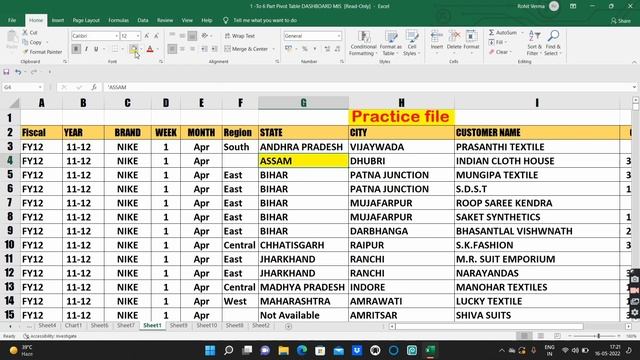The width and height of the screenshot is (640, 360).
Task: Switch to the Data ribbon tab
Action: point(143,20)
